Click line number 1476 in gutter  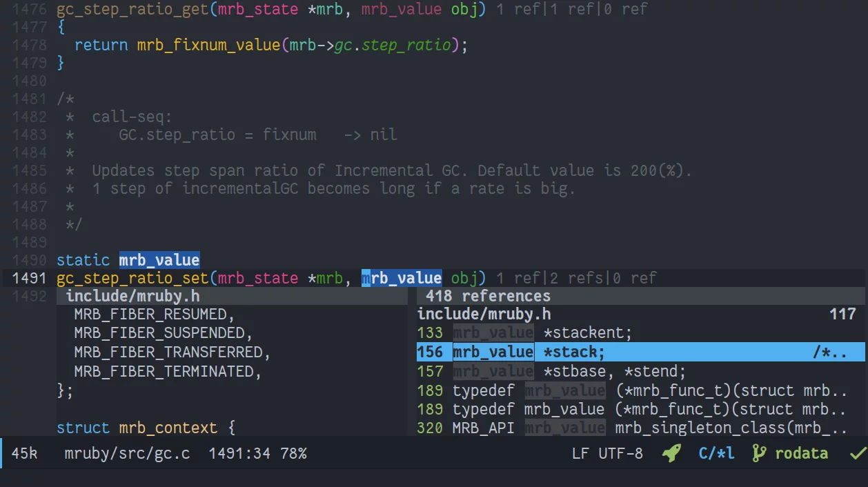click(30, 9)
